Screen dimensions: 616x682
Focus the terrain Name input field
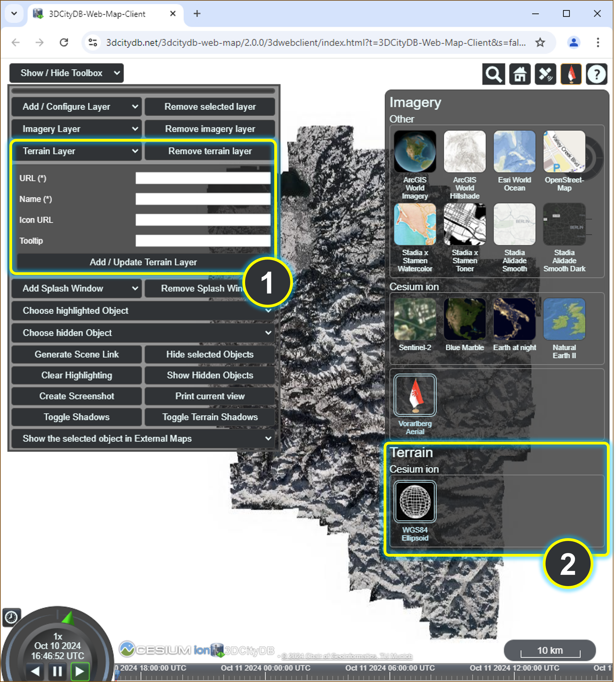coord(203,199)
